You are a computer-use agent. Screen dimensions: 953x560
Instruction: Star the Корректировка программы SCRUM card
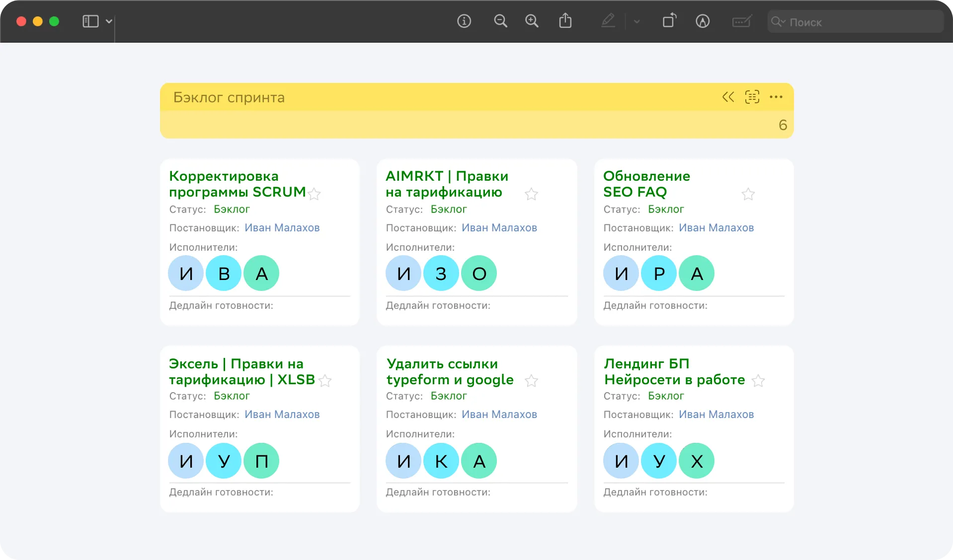point(314,194)
